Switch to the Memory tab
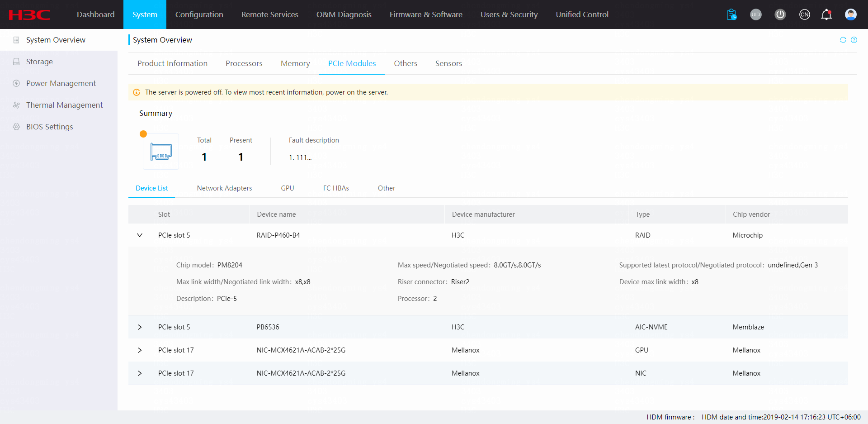The height and width of the screenshot is (424, 868). [x=295, y=63]
